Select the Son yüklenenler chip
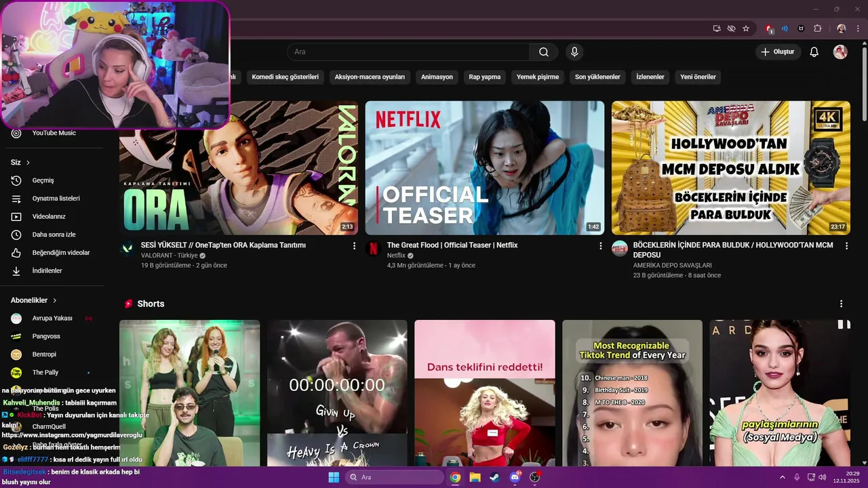Viewport: 868px width, 488px height. click(x=597, y=77)
